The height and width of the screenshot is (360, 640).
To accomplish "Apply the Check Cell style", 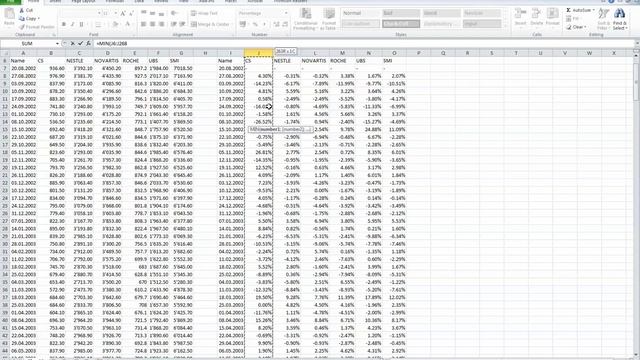I will [400, 24].
